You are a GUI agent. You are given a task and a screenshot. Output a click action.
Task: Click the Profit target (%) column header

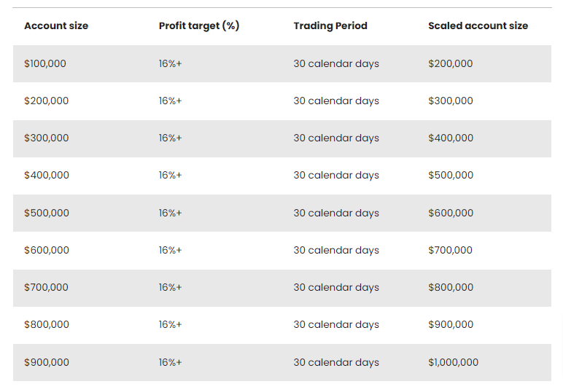pos(199,26)
